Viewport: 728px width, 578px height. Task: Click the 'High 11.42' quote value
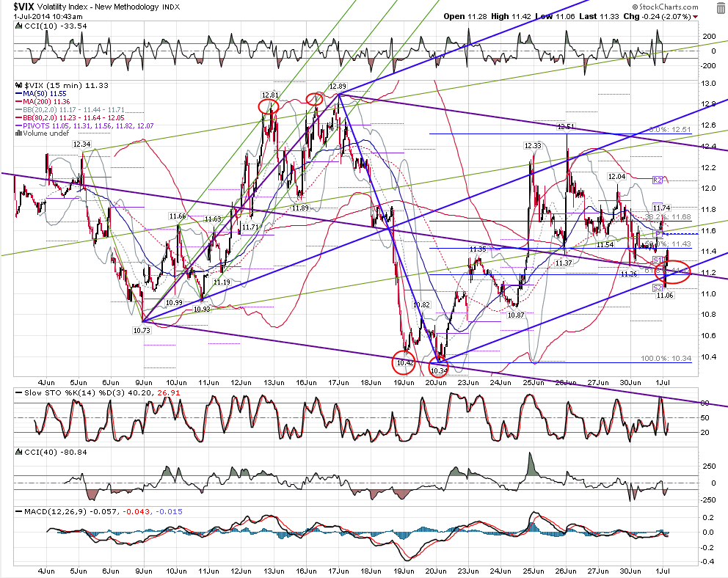[511, 16]
